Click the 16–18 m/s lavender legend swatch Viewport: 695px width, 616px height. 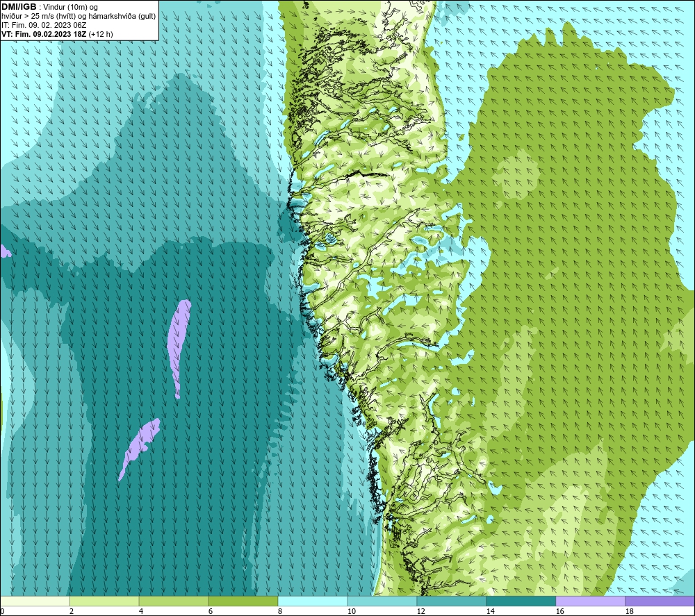click(x=590, y=601)
